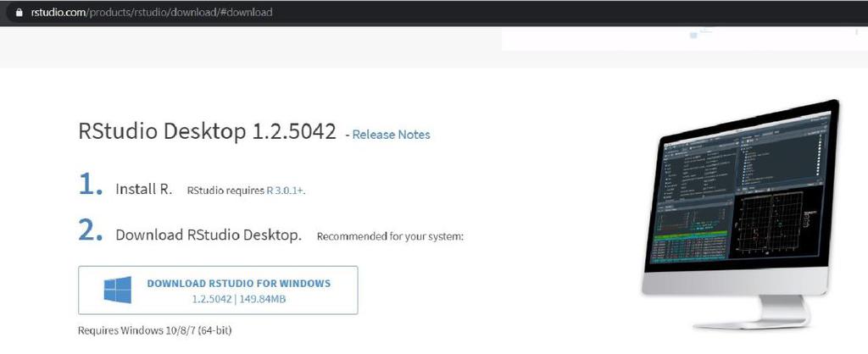Follow the R 3.0.1+ link

pyautogui.click(x=285, y=191)
